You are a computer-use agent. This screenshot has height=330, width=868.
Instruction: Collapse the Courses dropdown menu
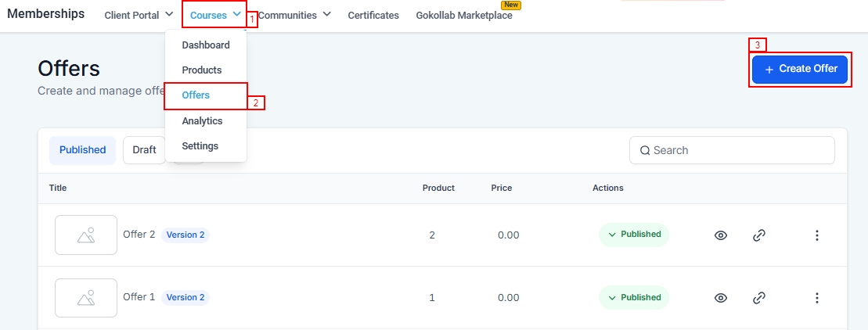coord(214,15)
